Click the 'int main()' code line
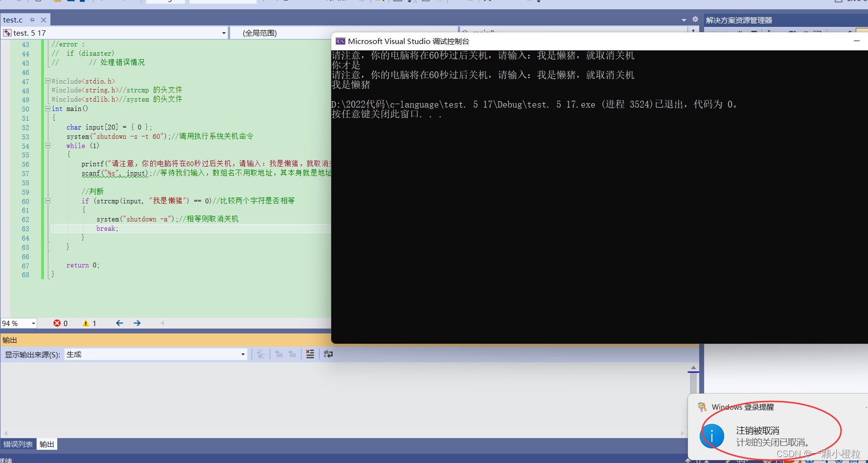 coord(69,109)
